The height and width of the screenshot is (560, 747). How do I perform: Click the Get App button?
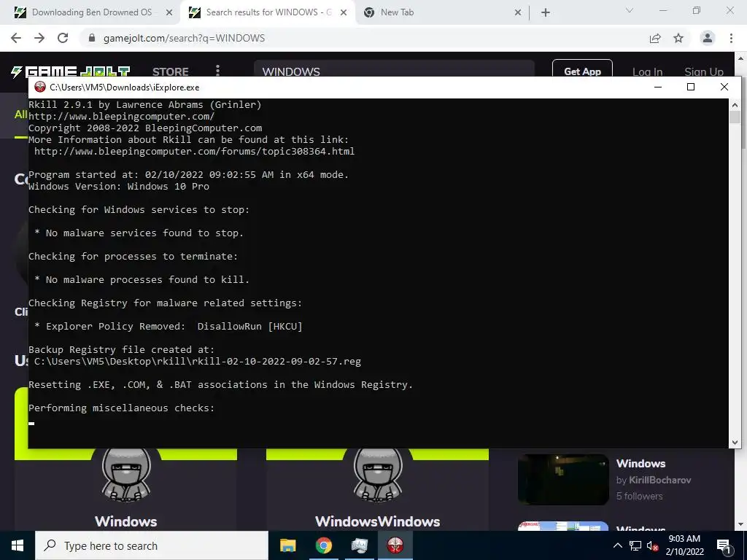coord(582,69)
